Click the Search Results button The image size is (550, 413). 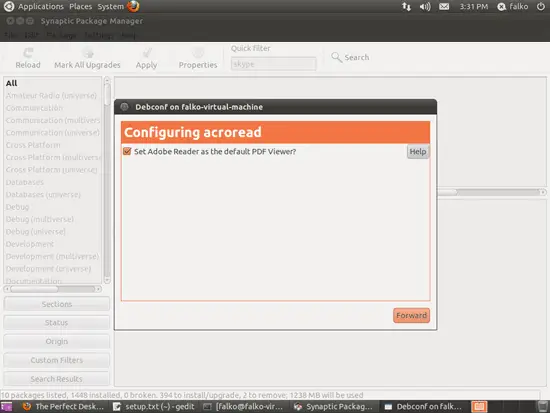tap(56, 379)
